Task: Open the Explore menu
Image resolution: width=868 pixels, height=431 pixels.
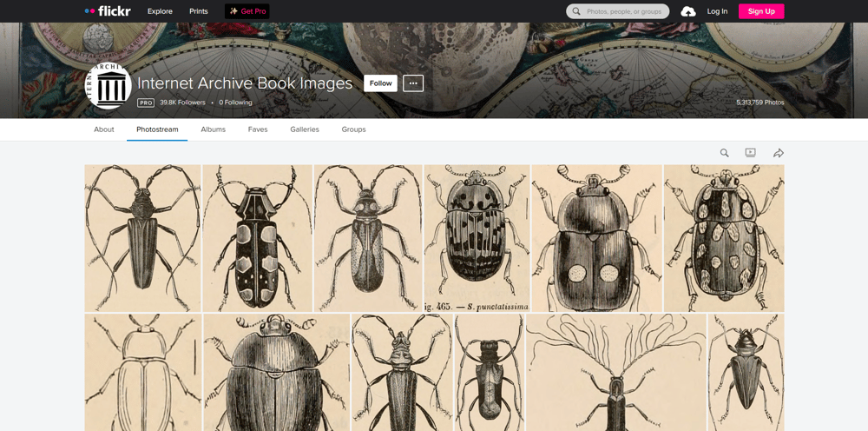Action: click(x=160, y=11)
